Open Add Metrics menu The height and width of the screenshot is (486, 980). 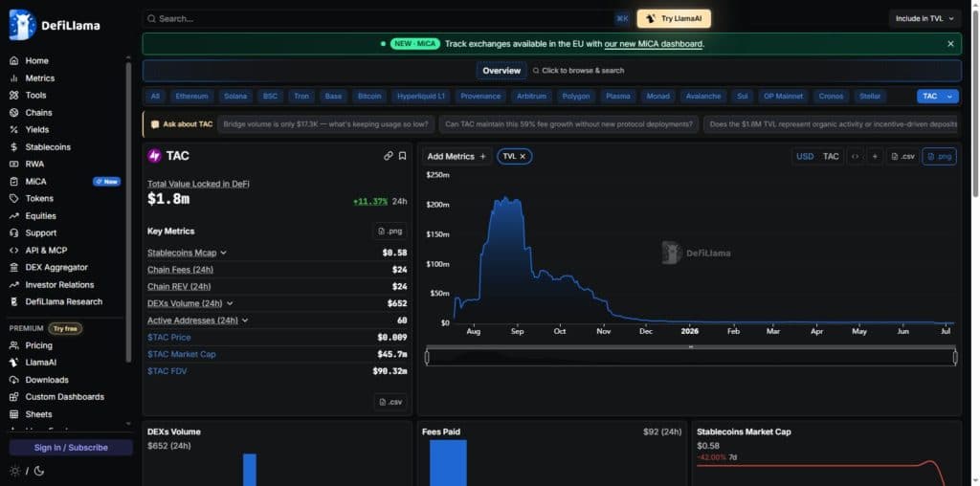click(456, 156)
